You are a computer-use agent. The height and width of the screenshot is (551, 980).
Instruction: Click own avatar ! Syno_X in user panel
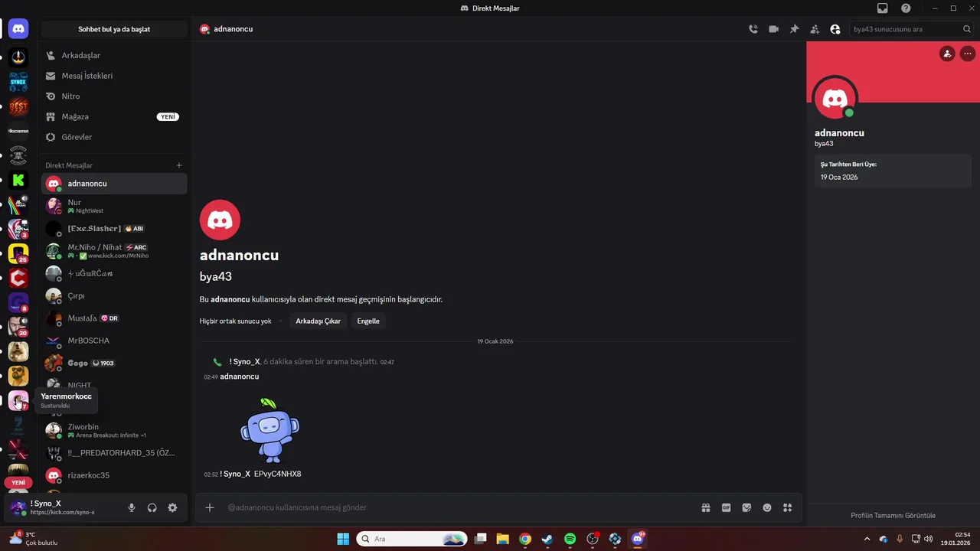point(18,507)
